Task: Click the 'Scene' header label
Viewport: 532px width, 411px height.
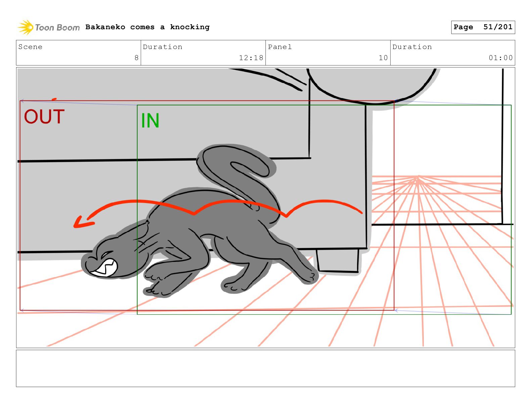Action: (x=31, y=47)
